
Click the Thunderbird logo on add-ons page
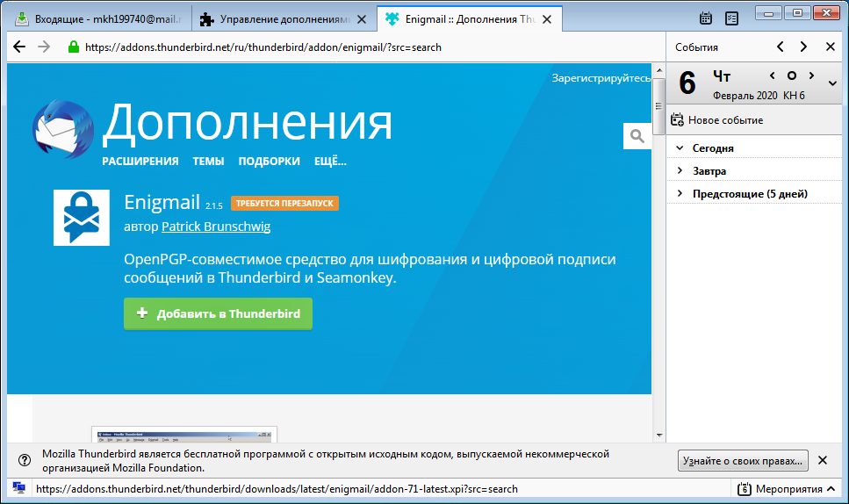(x=63, y=129)
